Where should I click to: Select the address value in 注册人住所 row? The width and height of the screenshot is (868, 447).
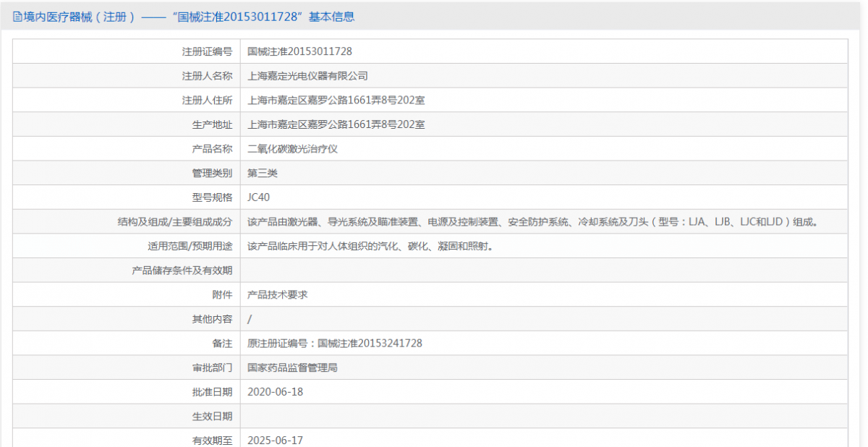[x=336, y=101]
